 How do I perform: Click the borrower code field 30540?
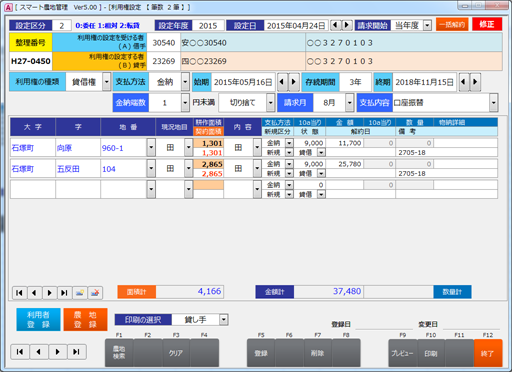[164, 43]
